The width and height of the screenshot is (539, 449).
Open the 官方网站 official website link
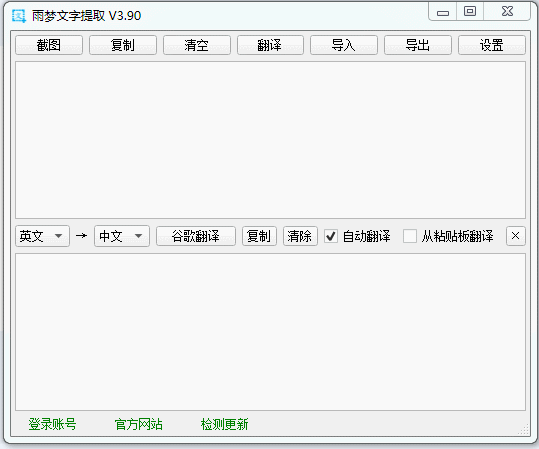[x=139, y=424]
